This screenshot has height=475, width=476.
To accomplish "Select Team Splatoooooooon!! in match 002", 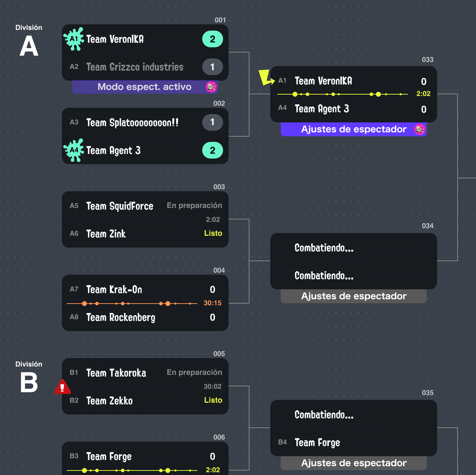I will pos(132,122).
